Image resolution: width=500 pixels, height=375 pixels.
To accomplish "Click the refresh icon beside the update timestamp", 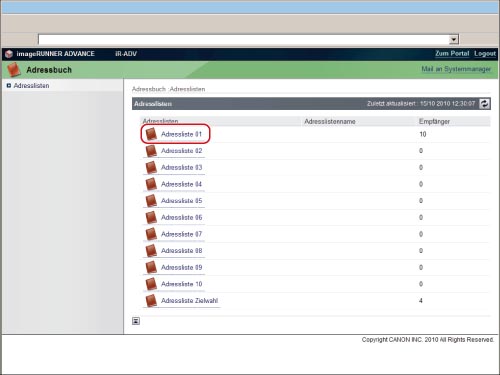I will click(484, 104).
